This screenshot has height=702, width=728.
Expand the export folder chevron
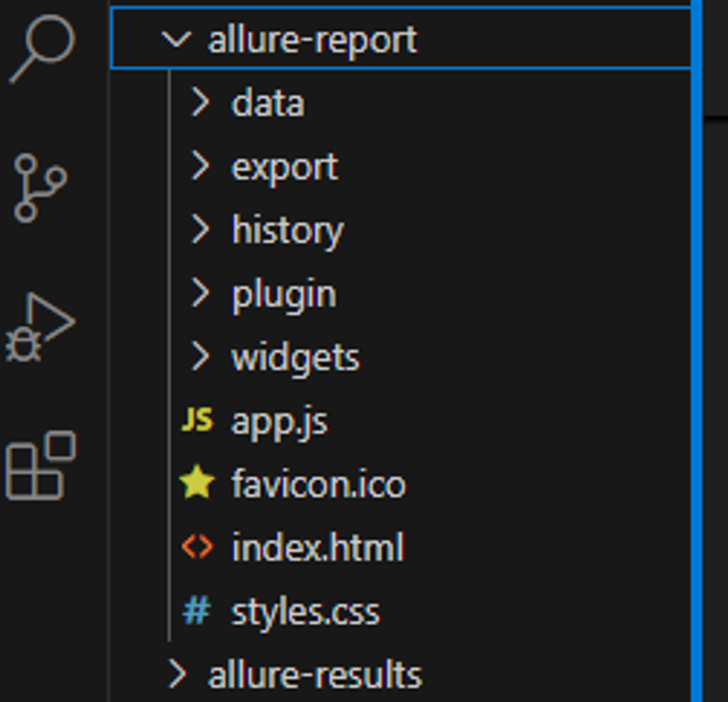pyautogui.click(x=201, y=166)
